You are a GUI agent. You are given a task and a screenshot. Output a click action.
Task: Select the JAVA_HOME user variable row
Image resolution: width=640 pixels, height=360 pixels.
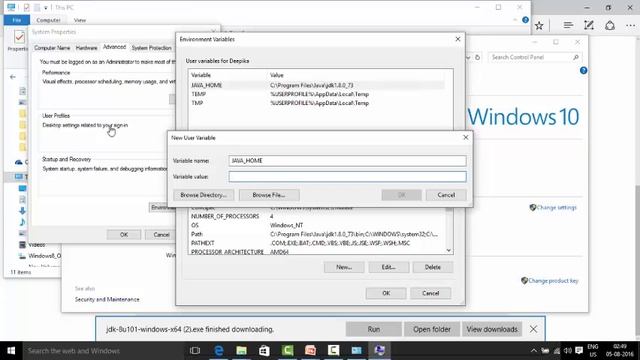pyautogui.click(x=317, y=85)
